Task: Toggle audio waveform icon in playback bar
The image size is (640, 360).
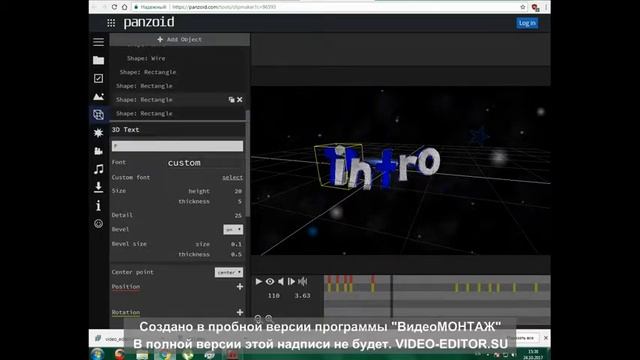Action: 302,281
